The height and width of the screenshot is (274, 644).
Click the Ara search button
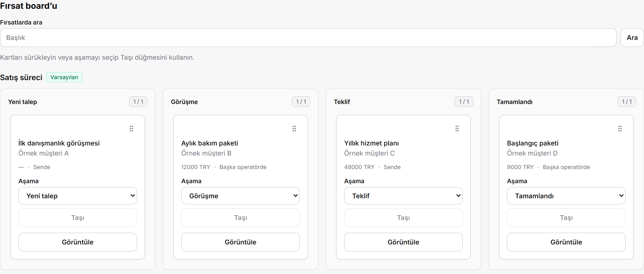(632, 38)
